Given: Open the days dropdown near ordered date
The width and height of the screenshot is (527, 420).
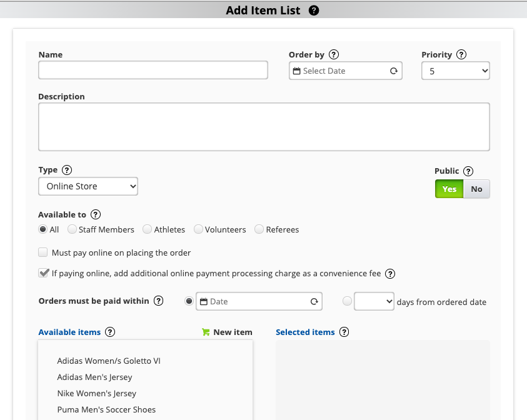Looking at the screenshot, I should pos(373,301).
